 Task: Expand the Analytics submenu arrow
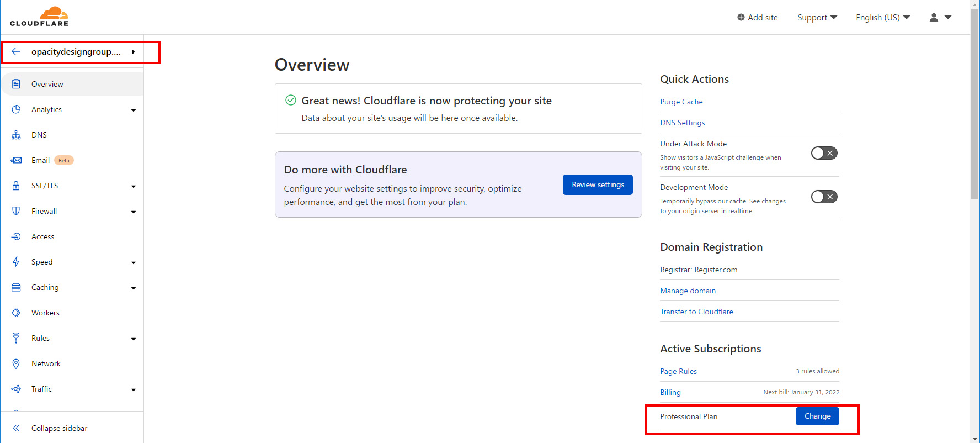click(x=133, y=110)
